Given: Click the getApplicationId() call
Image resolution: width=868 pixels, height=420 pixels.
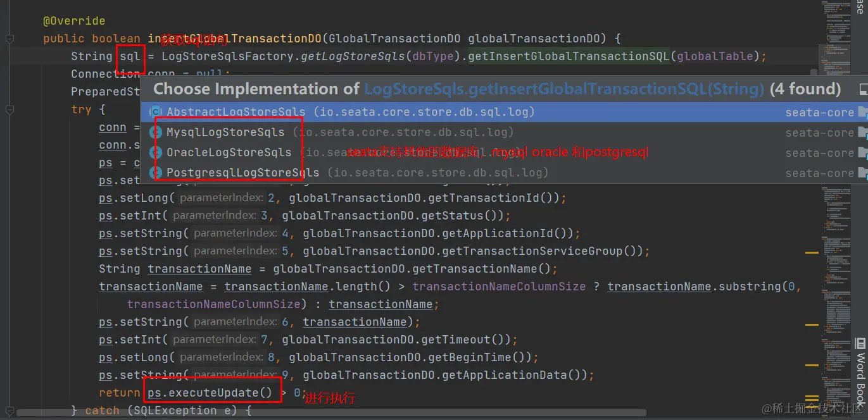Looking at the screenshot, I should point(508,233).
